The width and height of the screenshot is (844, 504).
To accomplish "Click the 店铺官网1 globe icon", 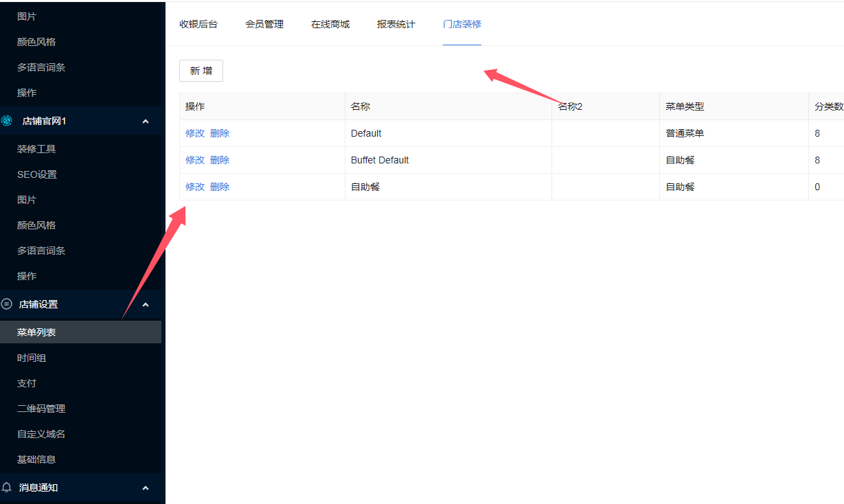I will click(7, 121).
